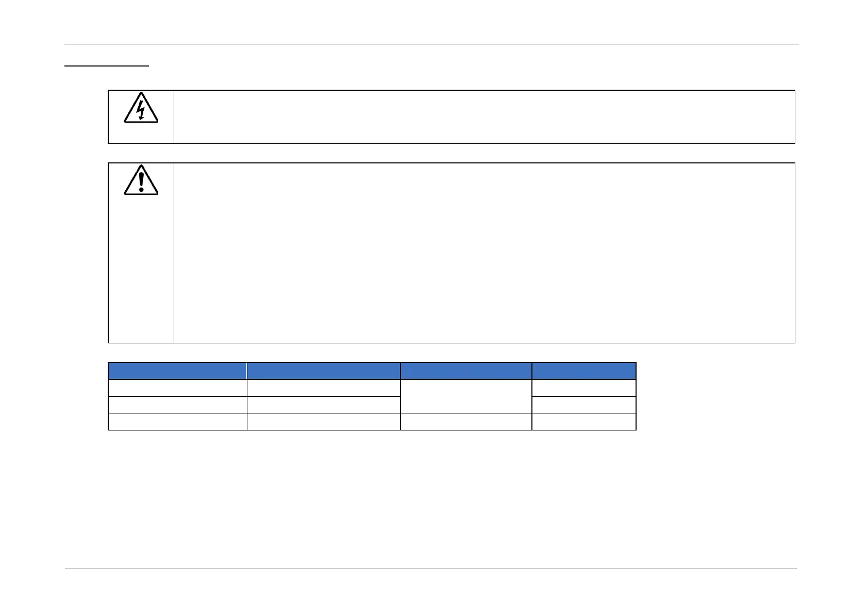Click the last-row cell in the first column
Image resolution: width=868 pixels, height=614 pixels.
click(x=177, y=422)
